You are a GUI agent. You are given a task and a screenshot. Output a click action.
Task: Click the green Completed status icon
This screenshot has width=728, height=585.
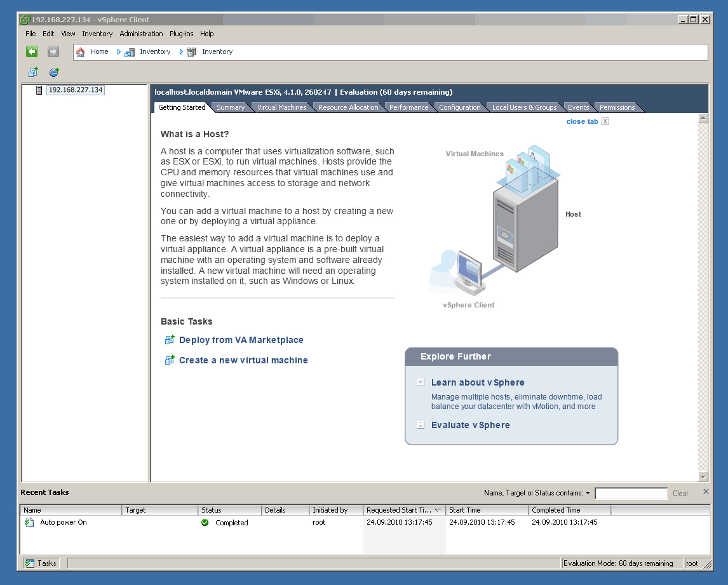click(x=205, y=523)
